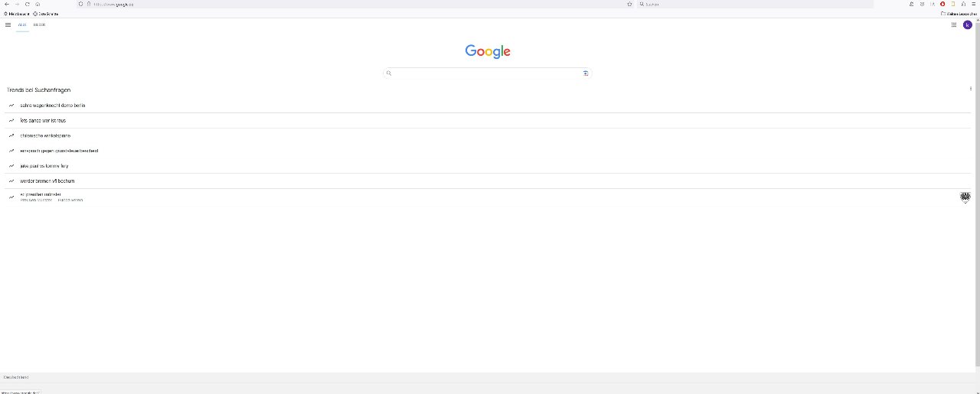The height and width of the screenshot is (394, 980).
Task: Click the browser back arrow
Action: (6, 4)
